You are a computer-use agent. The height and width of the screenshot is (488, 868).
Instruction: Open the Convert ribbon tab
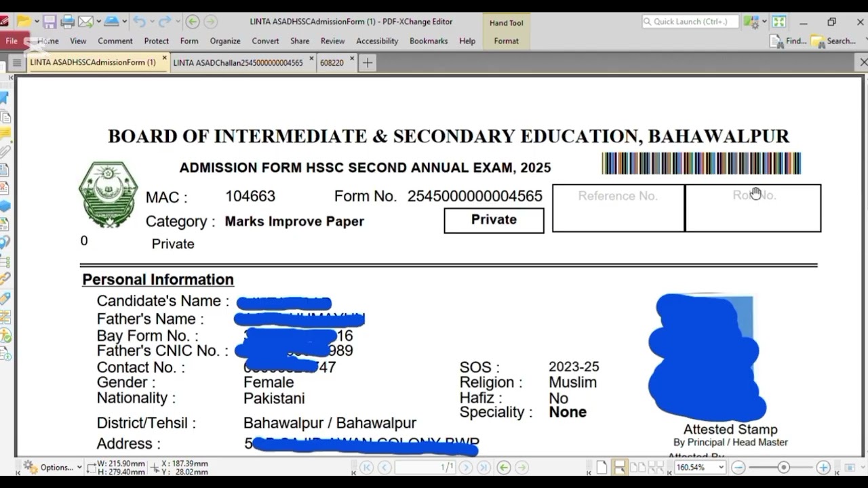265,41
